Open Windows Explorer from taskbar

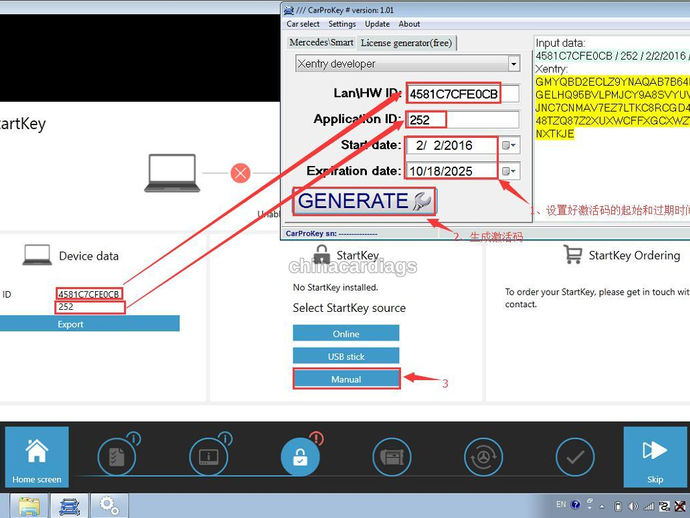point(29,506)
